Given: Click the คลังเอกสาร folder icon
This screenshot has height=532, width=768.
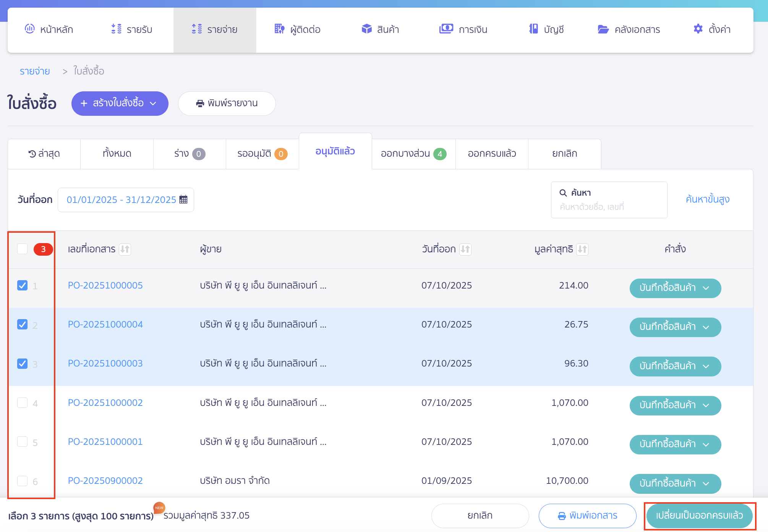Looking at the screenshot, I should [x=603, y=29].
